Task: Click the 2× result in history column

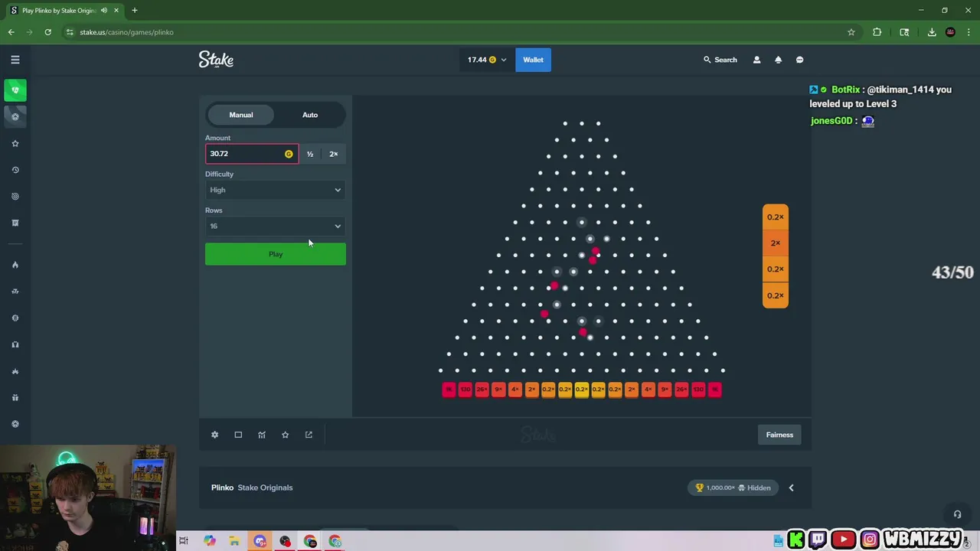Action: [776, 243]
